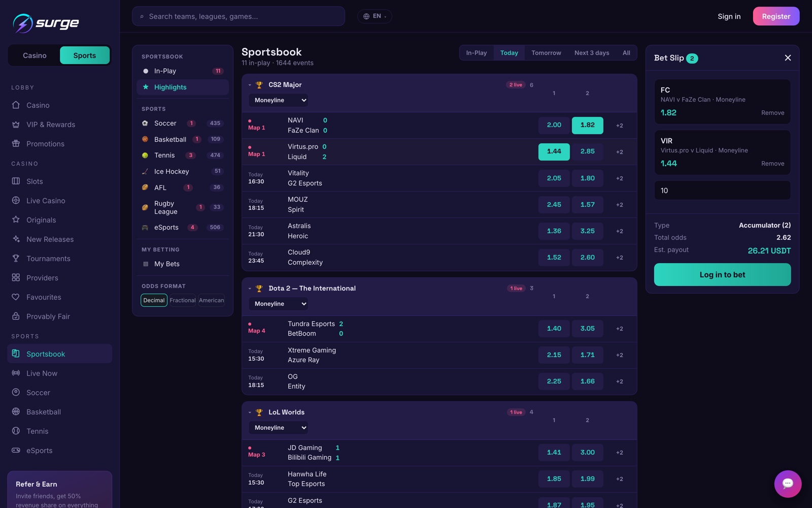Image resolution: width=812 pixels, height=508 pixels.
Task: Close the Bet Slip panel
Action: click(x=788, y=58)
